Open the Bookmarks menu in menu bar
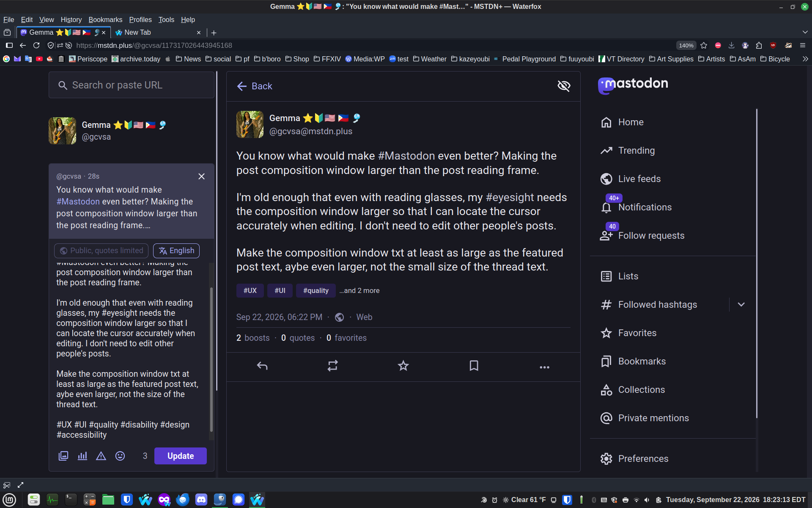This screenshot has height=508, width=812. click(x=105, y=19)
